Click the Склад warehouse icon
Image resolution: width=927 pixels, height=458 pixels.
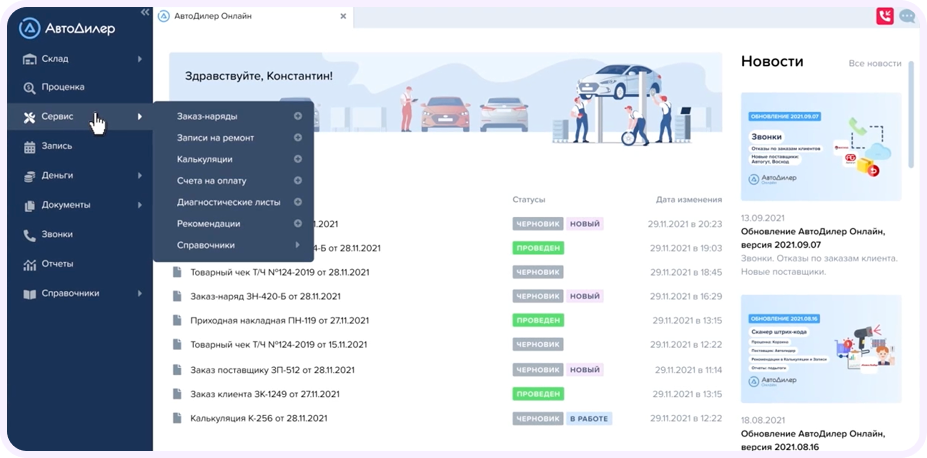tap(30, 59)
